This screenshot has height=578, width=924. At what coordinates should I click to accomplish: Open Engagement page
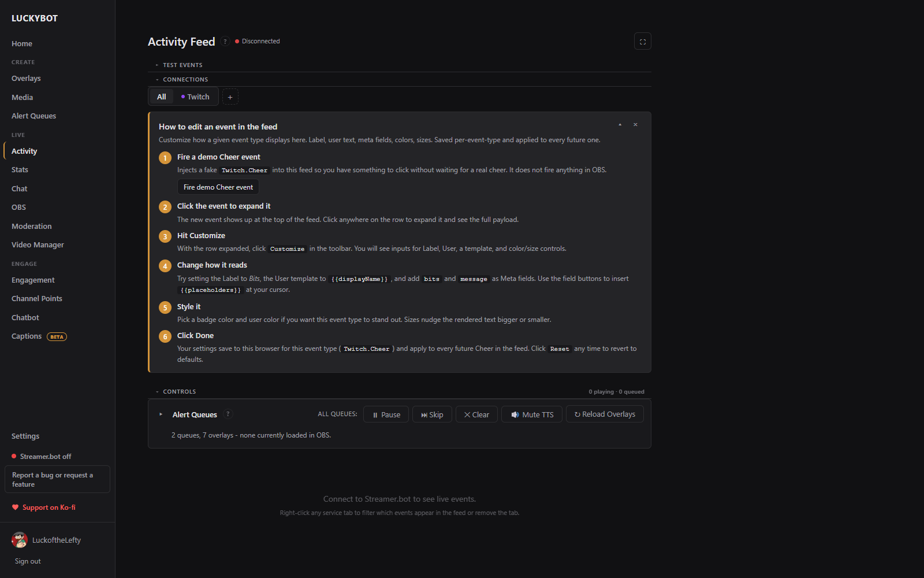(33, 280)
